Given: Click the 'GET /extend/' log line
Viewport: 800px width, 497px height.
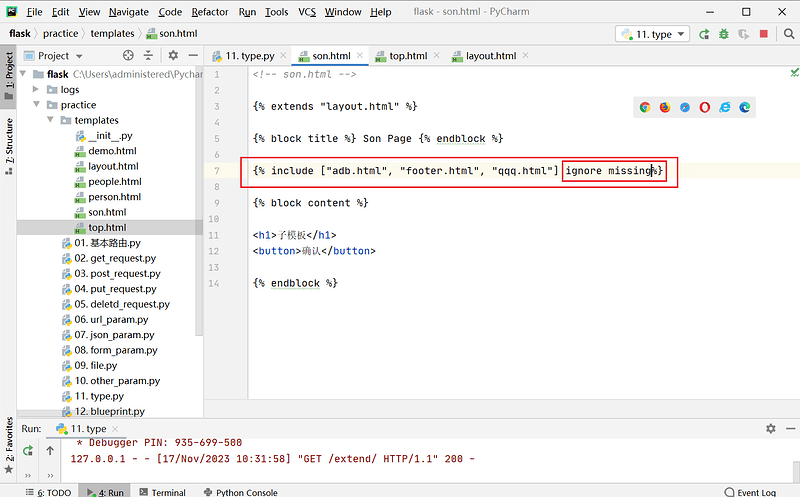Looking at the screenshot, I should 272,459.
